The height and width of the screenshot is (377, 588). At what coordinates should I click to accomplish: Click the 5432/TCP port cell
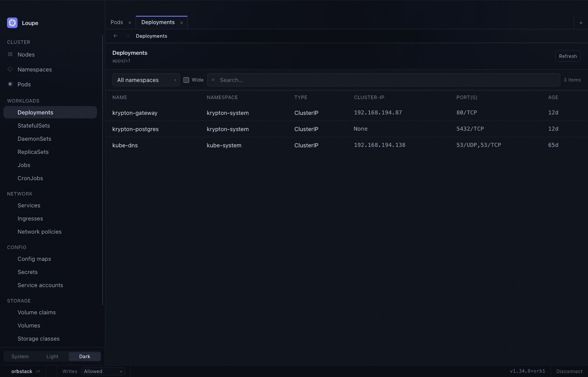[x=470, y=129]
